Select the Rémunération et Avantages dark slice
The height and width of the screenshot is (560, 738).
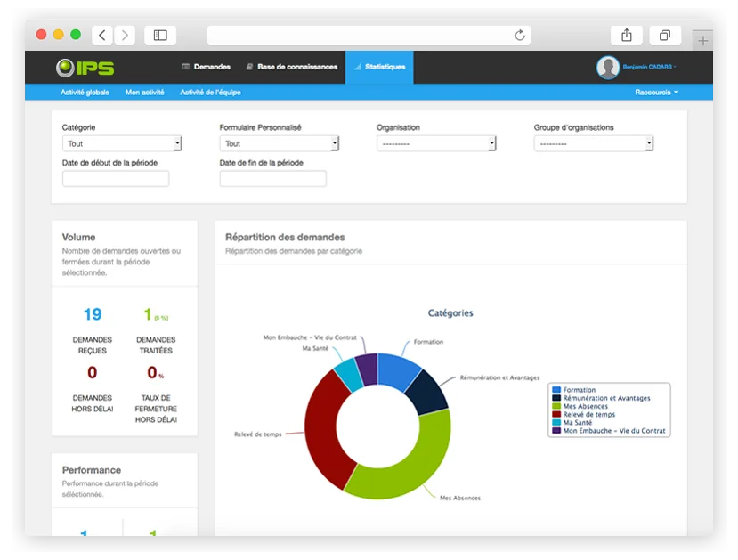(x=427, y=392)
